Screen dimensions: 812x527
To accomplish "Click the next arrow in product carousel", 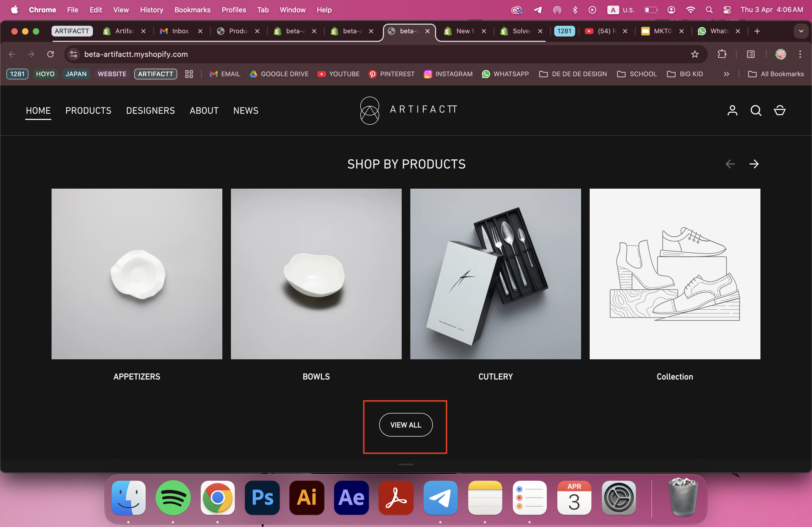I will pos(754,164).
